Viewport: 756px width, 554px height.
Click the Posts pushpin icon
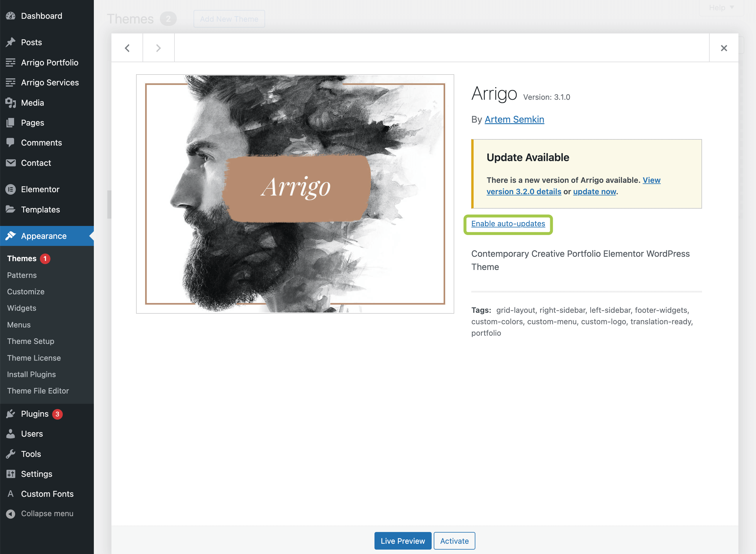pyautogui.click(x=11, y=42)
